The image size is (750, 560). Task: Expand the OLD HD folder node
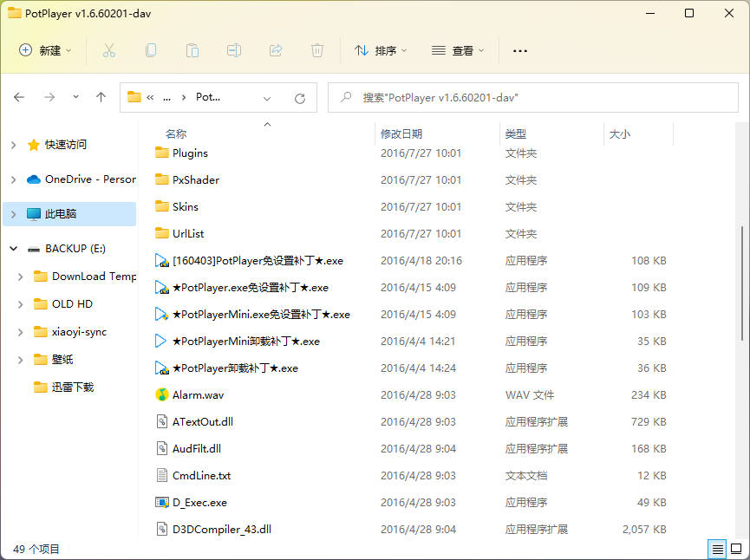click(x=21, y=304)
